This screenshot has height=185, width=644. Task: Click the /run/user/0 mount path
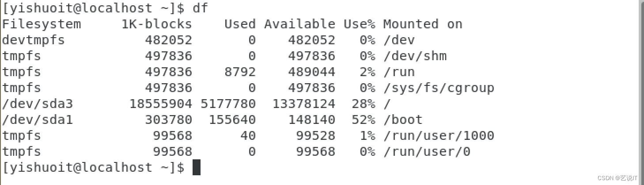coord(427,151)
